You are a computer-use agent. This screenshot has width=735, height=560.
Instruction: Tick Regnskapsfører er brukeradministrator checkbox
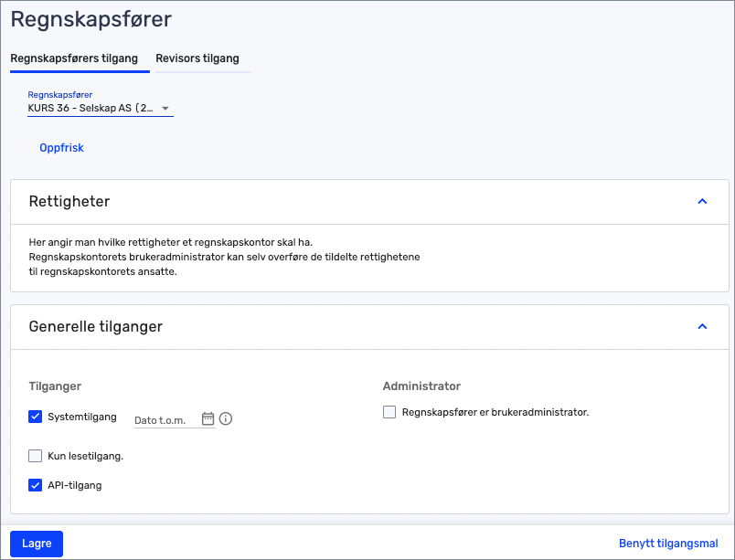click(389, 412)
